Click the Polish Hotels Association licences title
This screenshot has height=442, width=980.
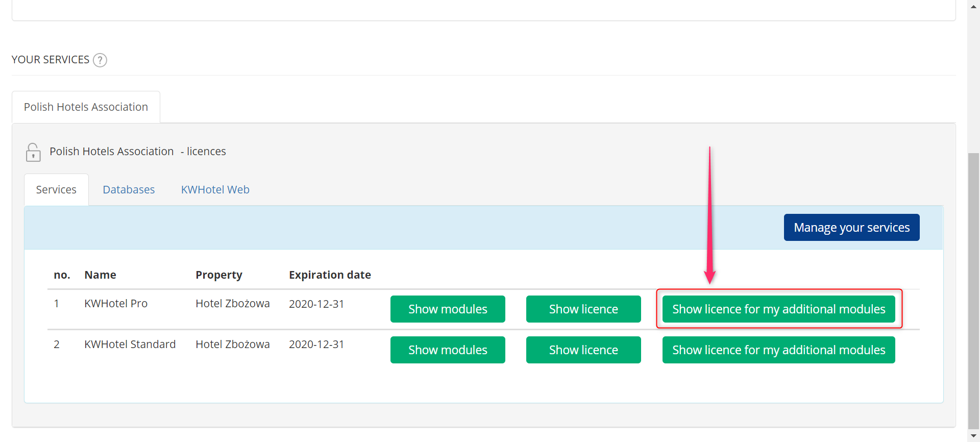pyautogui.click(x=138, y=152)
